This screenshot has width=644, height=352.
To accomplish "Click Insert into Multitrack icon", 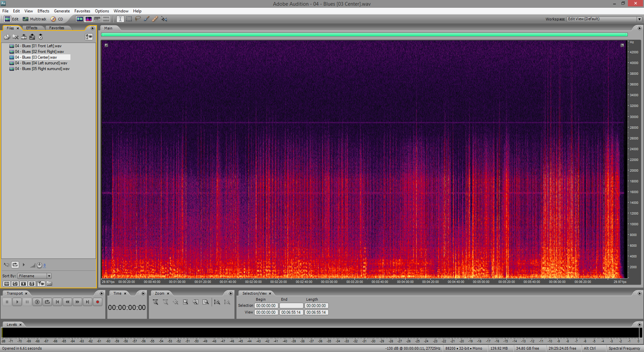I will pos(32,37).
